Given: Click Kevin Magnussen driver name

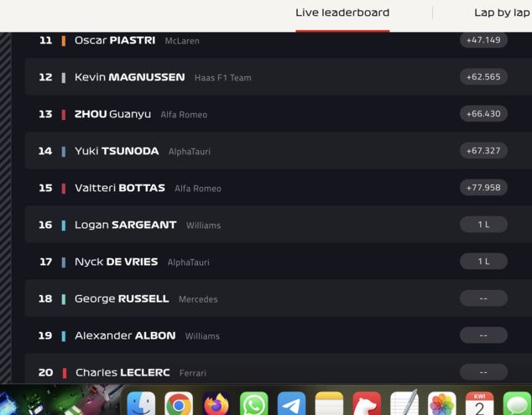Looking at the screenshot, I should click(130, 77).
